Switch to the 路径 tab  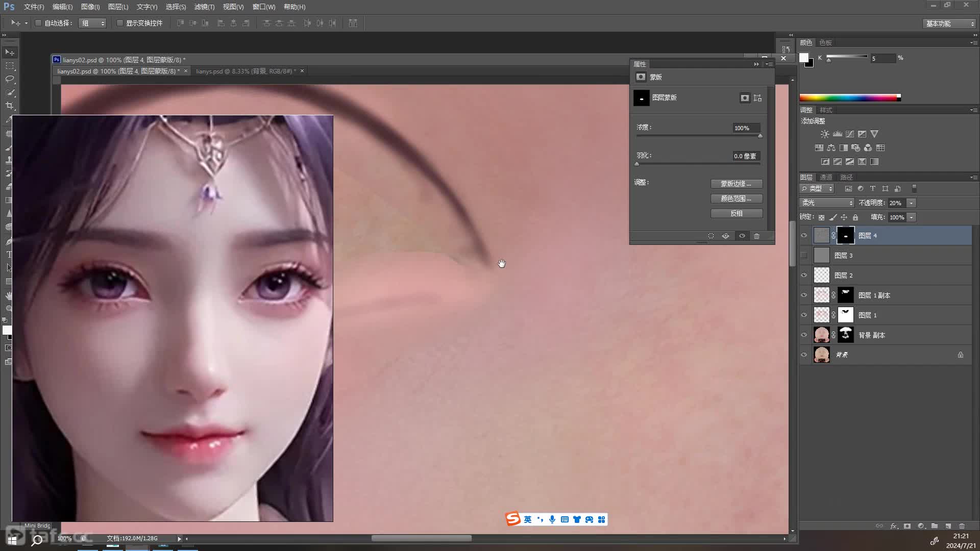point(846,178)
